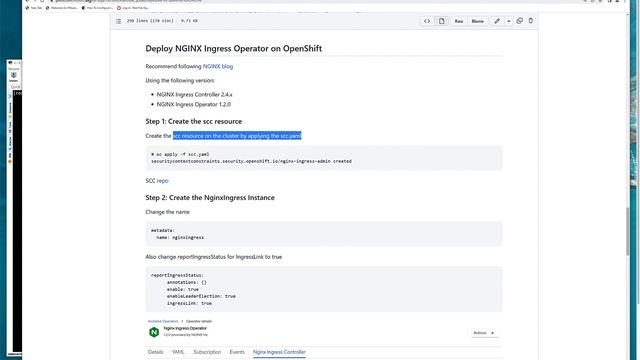
Task: Switch to the Details tab
Action: (x=156, y=352)
